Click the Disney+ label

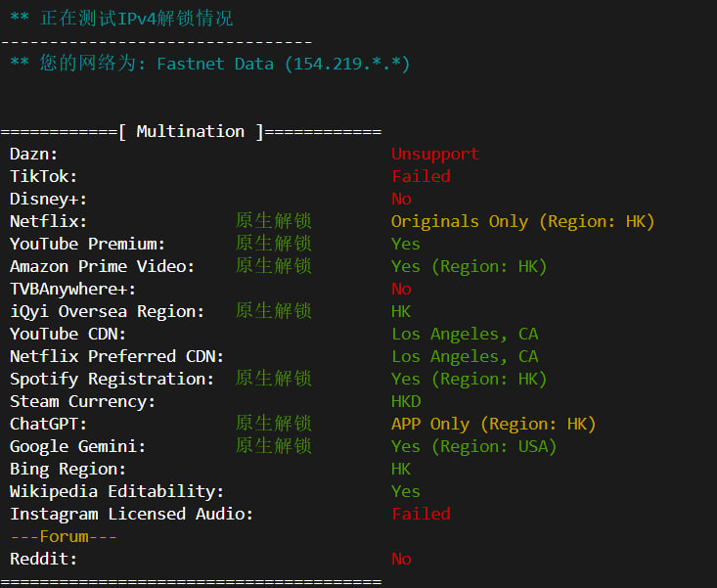(48, 199)
